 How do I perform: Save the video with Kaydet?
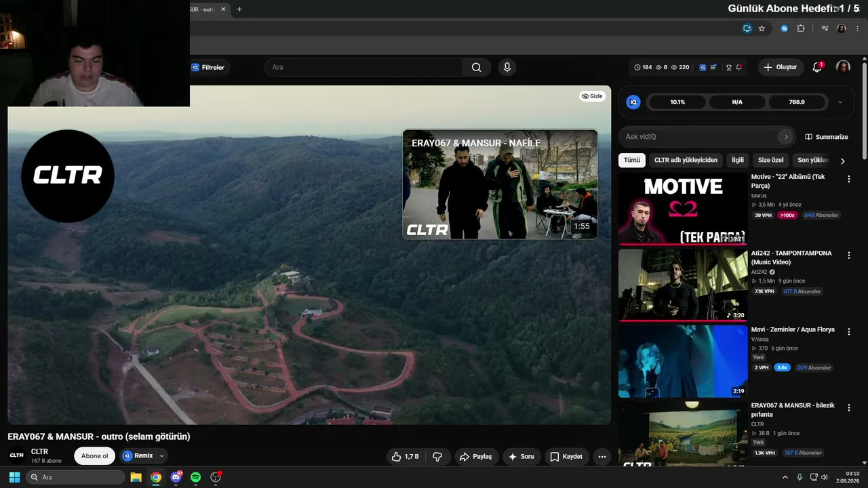566,457
